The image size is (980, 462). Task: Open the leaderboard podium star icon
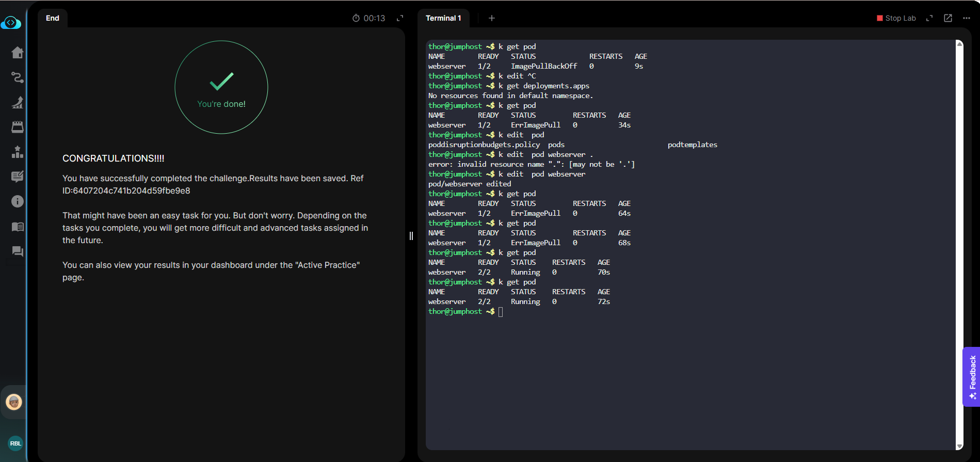(x=18, y=152)
